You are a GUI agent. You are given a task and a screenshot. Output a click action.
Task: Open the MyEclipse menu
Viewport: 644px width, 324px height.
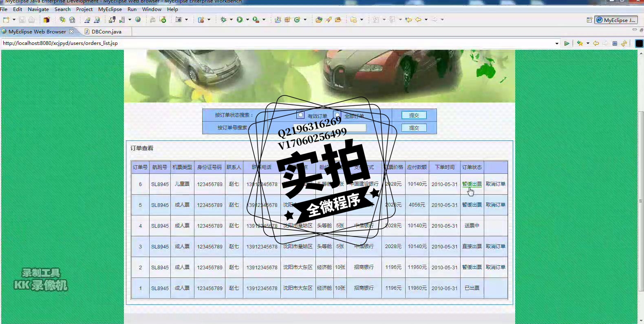click(x=110, y=9)
